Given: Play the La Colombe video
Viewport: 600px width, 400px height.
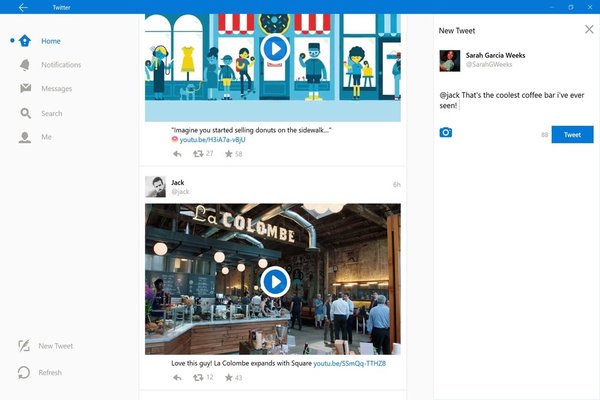Looking at the screenshot, I should pos(273,280).
